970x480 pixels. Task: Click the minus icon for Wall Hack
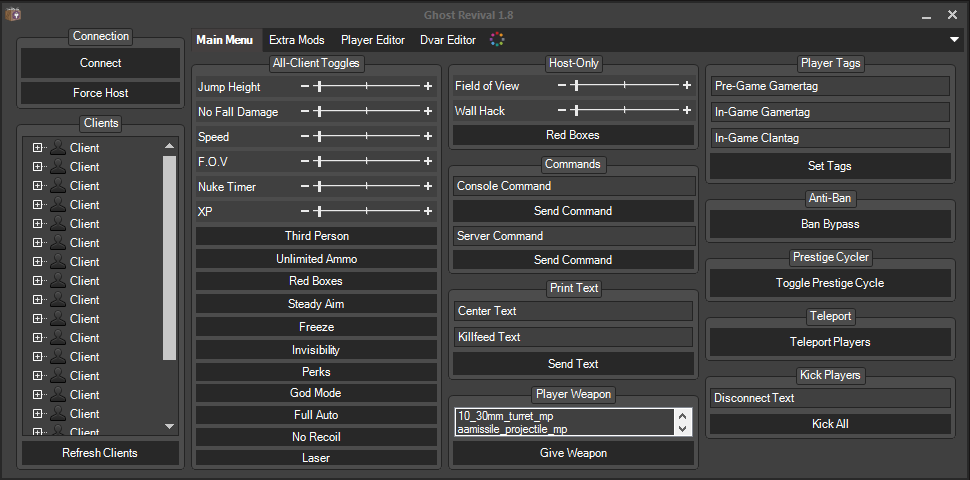562,111
